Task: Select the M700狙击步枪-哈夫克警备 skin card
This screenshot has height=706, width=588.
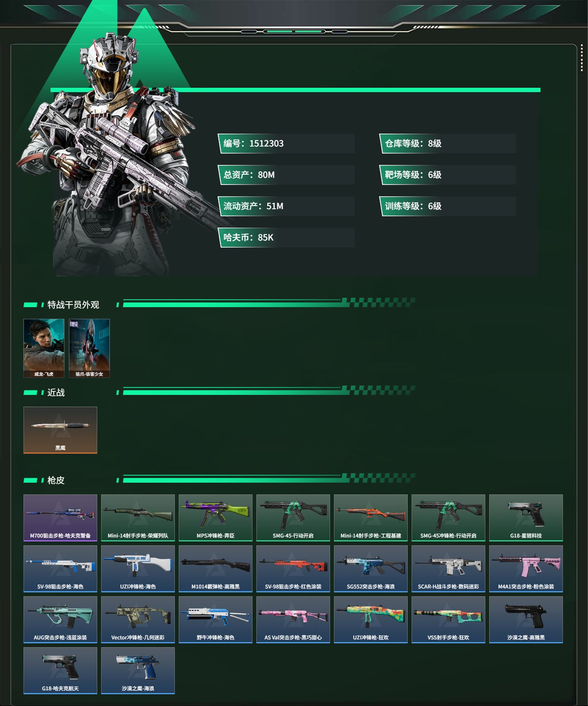Action: [60, 518]
